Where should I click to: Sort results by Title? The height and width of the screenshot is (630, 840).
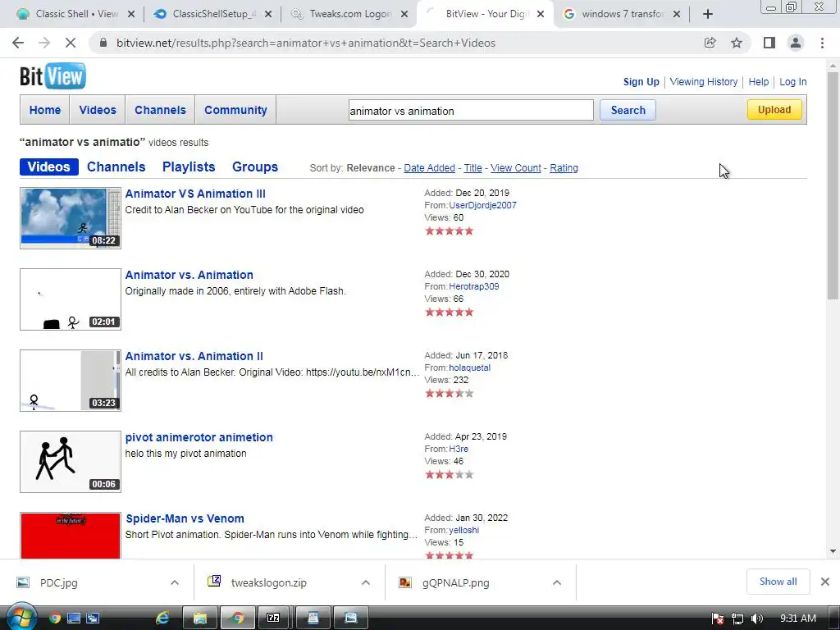pyautogui.click(x=472, y=167)
